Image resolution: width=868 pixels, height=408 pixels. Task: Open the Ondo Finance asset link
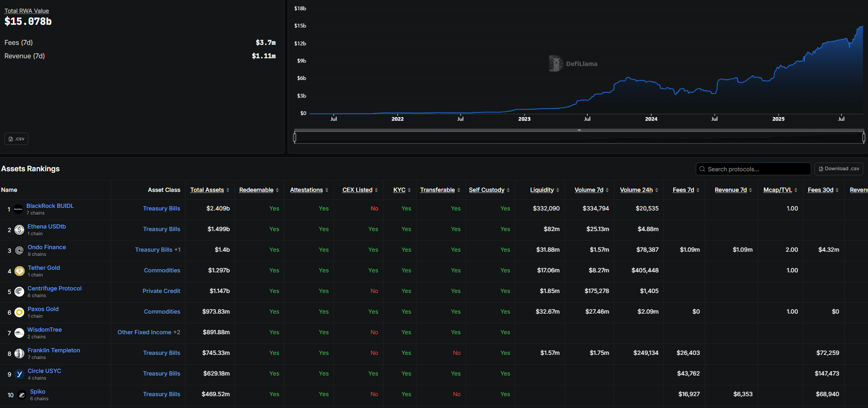[x=46, y=247]
